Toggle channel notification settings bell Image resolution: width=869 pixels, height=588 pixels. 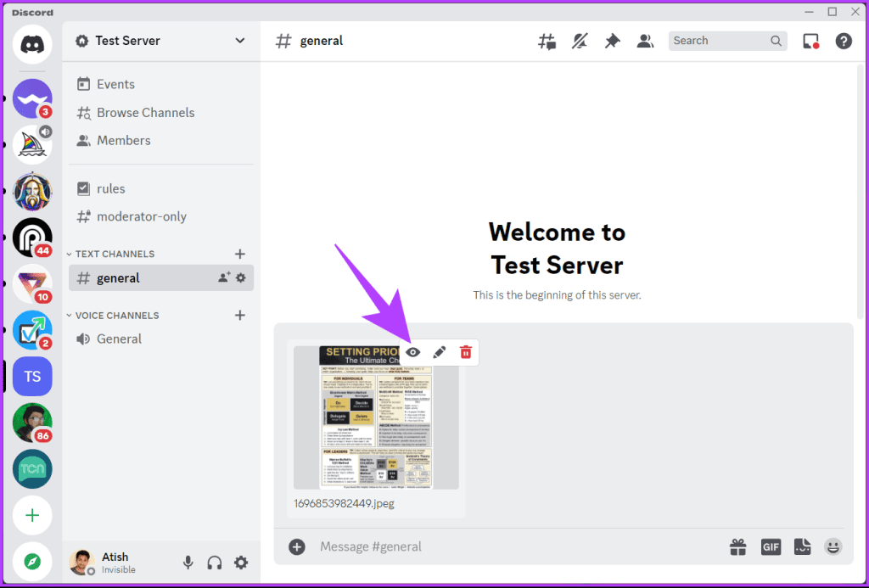[580, 40]
